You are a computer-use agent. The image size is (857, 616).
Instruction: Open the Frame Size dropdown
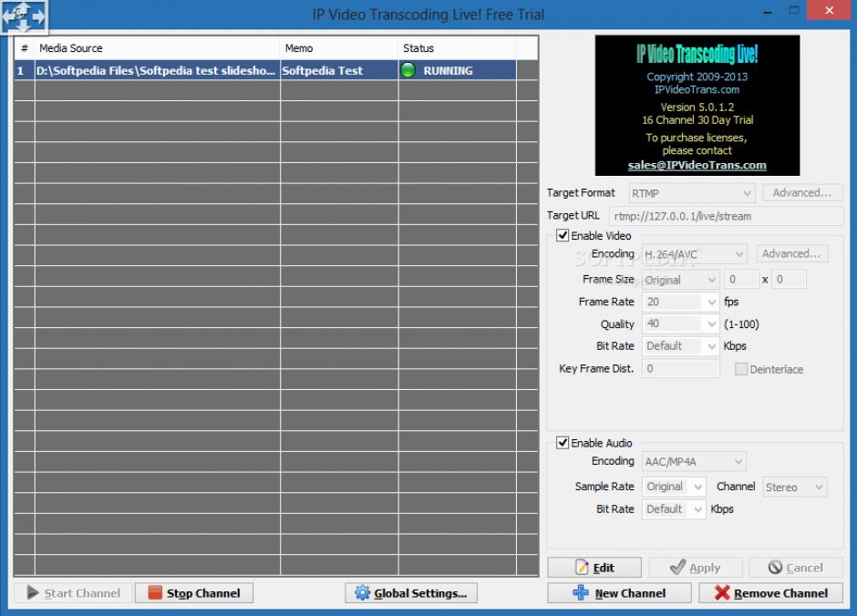680,280
